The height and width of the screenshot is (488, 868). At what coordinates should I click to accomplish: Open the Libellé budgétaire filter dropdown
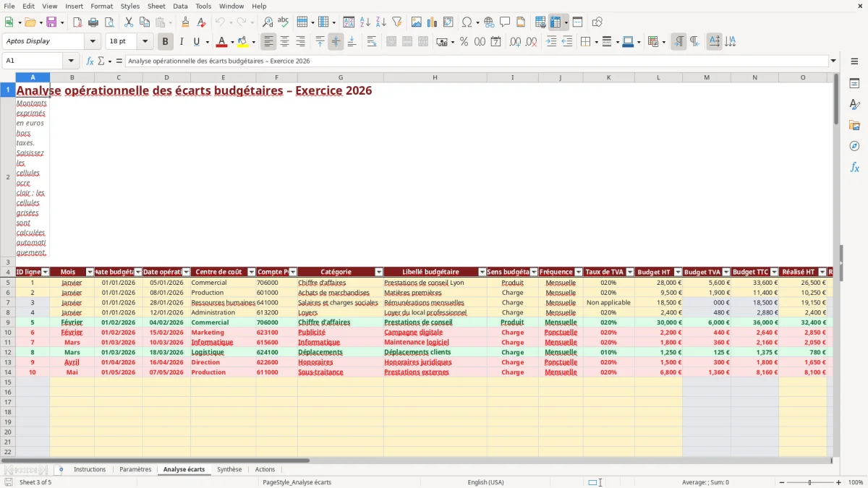click(482, 272)
